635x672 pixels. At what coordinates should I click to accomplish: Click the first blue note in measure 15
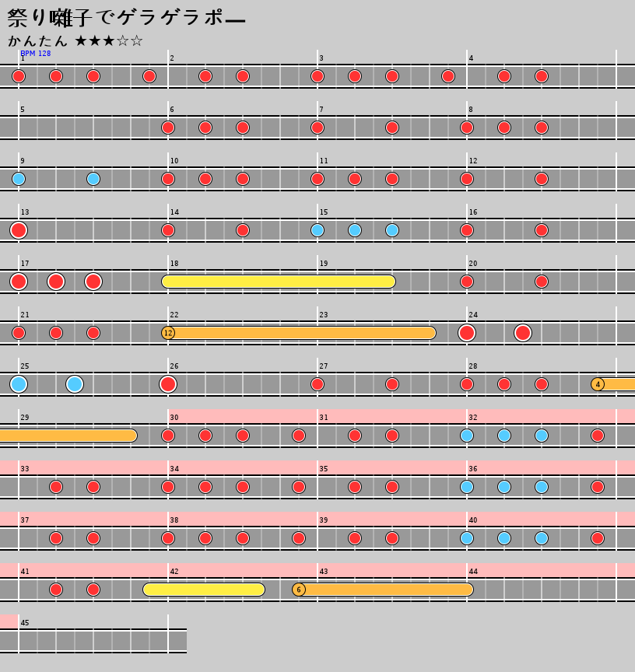point(317,230)
